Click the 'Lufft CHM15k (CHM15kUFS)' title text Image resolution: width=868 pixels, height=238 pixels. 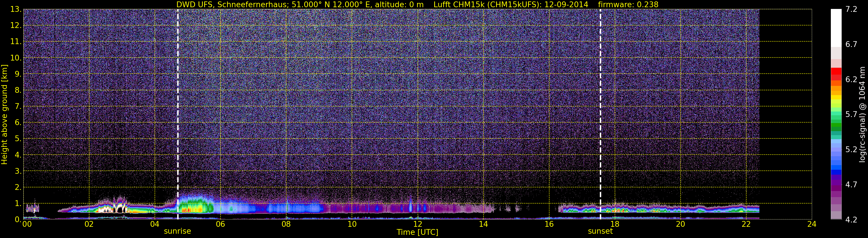point(487,4)
